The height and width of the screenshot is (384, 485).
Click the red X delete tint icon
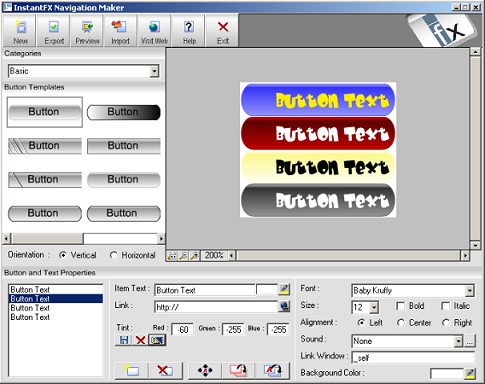[x=140, y=340]
